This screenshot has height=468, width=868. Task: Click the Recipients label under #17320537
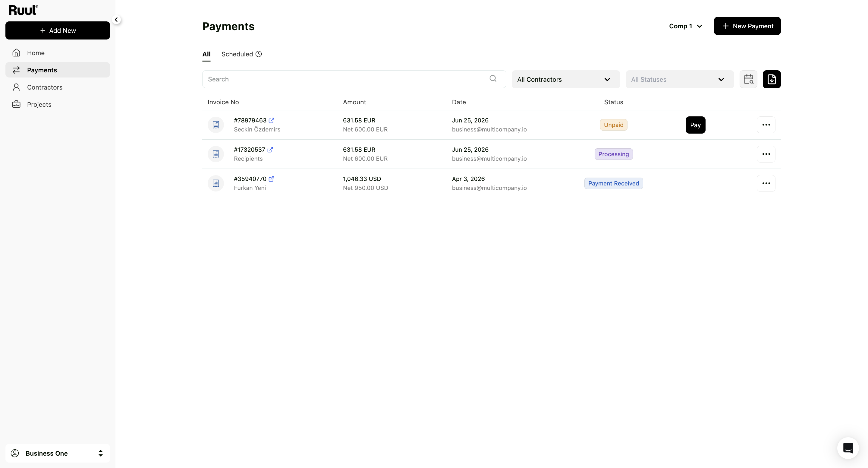[x=248, y=159]
